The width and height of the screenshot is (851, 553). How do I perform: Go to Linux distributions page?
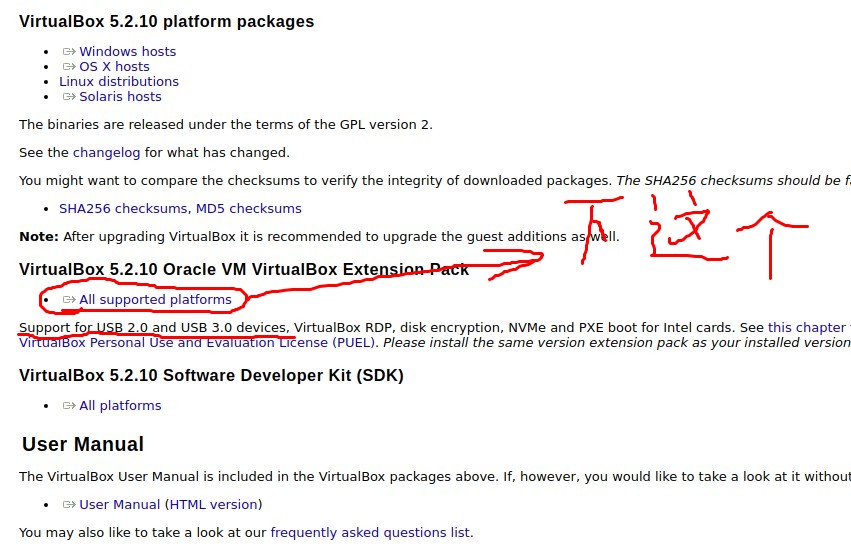point(118,82)
